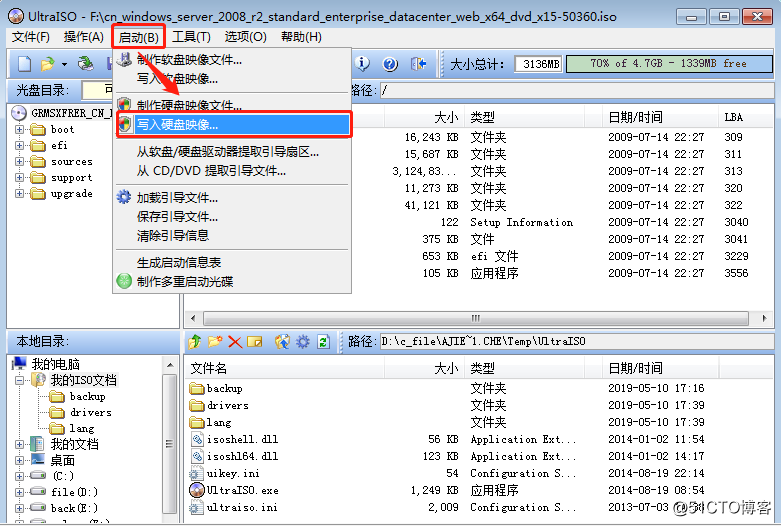Select the drivers folder in local tree
This screenshot has width=781, height=526.
[x=91, y=412]
